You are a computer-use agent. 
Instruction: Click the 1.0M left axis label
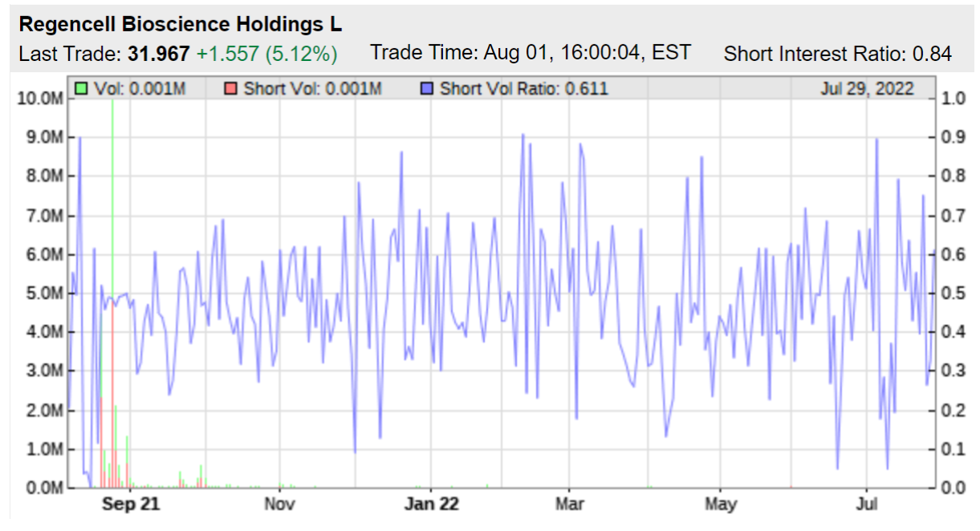click(x=43, y=449)
